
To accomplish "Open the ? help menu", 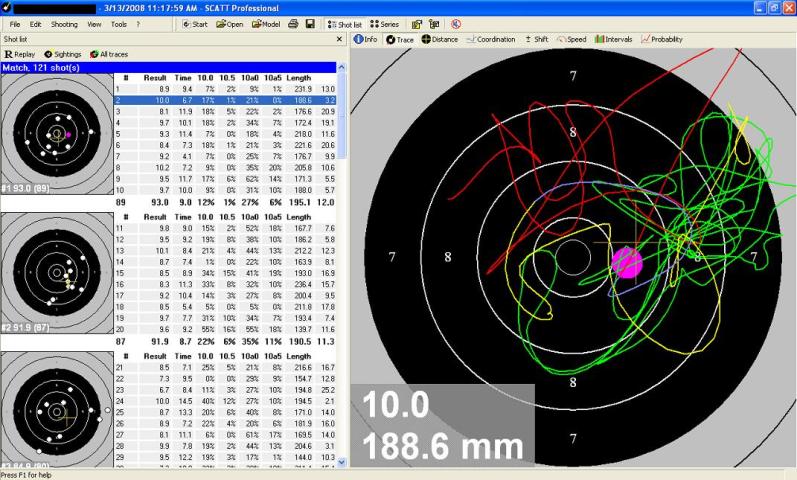I will coord(138,24).
